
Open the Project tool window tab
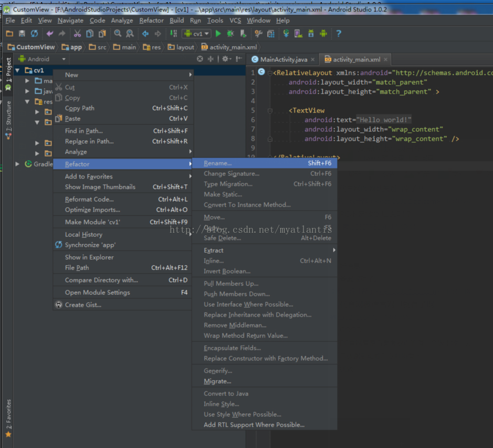[8, 74]
